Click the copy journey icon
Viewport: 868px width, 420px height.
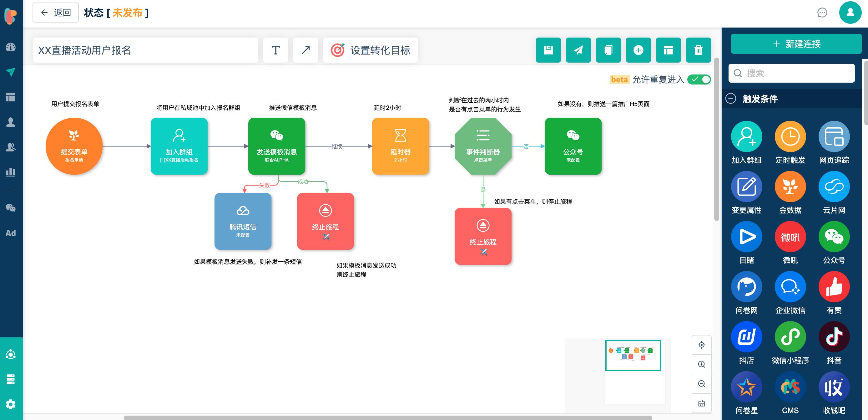click(608, 50)
